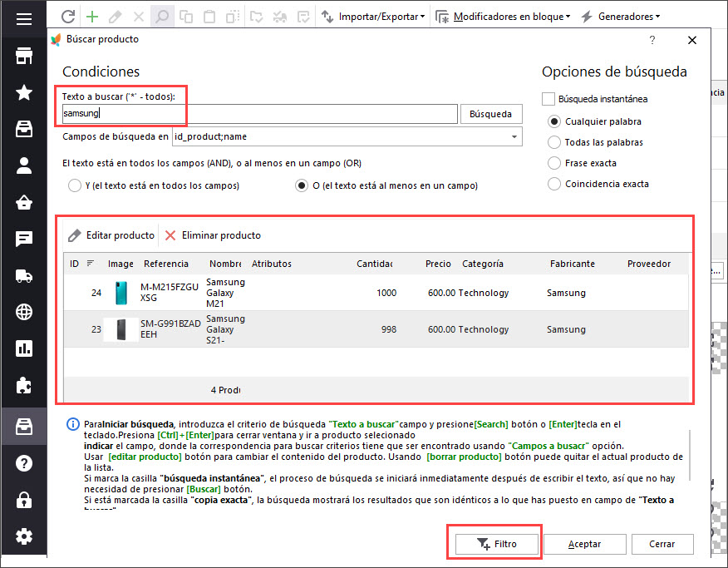
Task: Sort by Categoría column header
Action: pos(482,264)
